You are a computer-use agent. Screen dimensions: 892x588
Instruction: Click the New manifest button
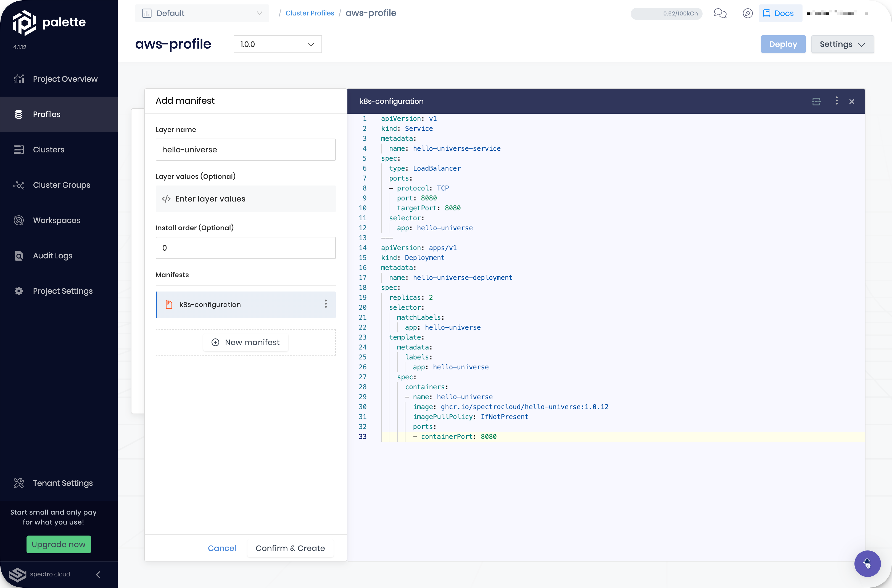245,342
